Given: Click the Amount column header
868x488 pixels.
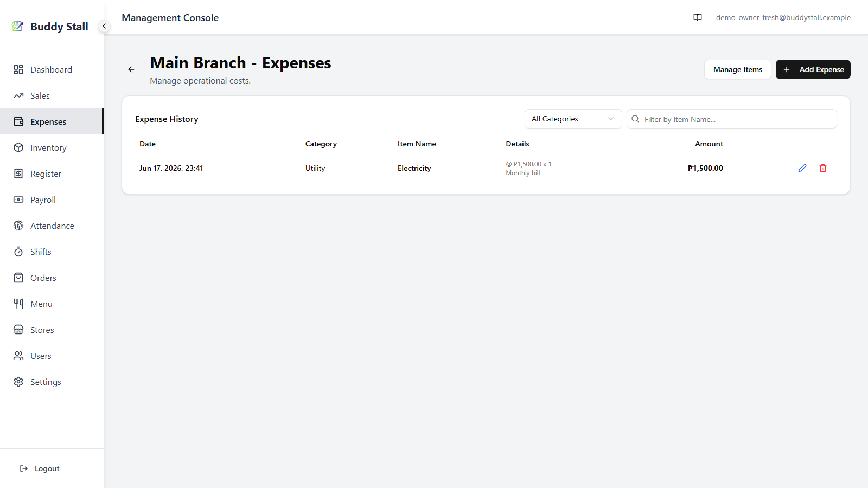Looking at the screenshot, I should pyautogui.click(x=709, y=144).
